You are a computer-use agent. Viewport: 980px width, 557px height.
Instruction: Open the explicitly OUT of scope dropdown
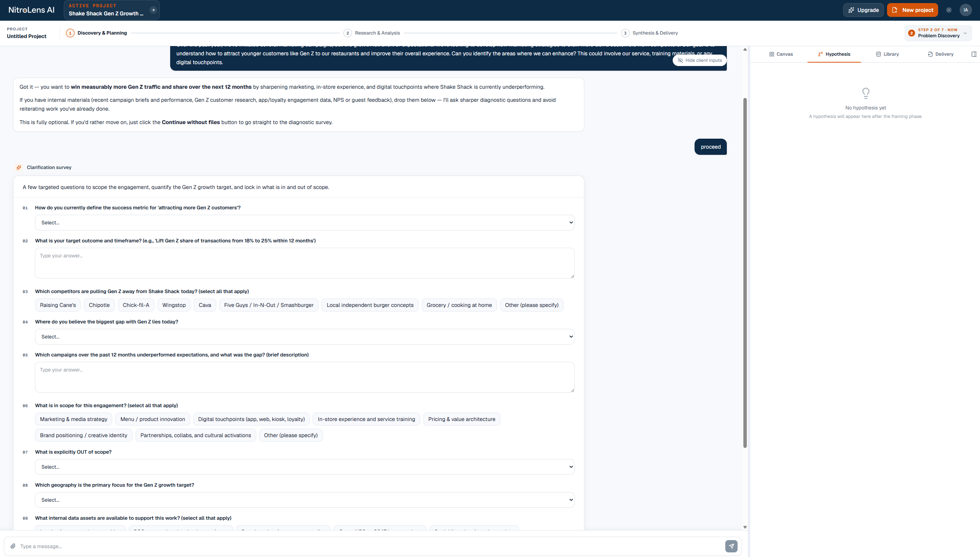(x=305, y=467)
